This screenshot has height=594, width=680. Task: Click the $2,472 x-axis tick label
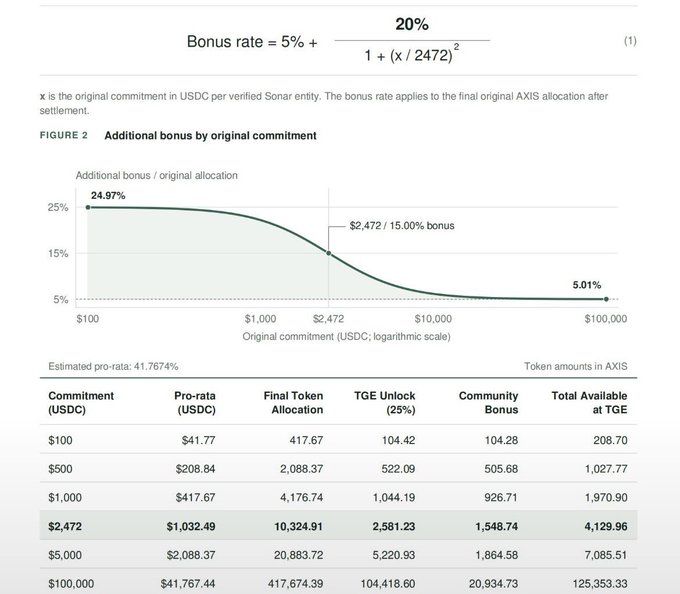click(x=328, y=319)
